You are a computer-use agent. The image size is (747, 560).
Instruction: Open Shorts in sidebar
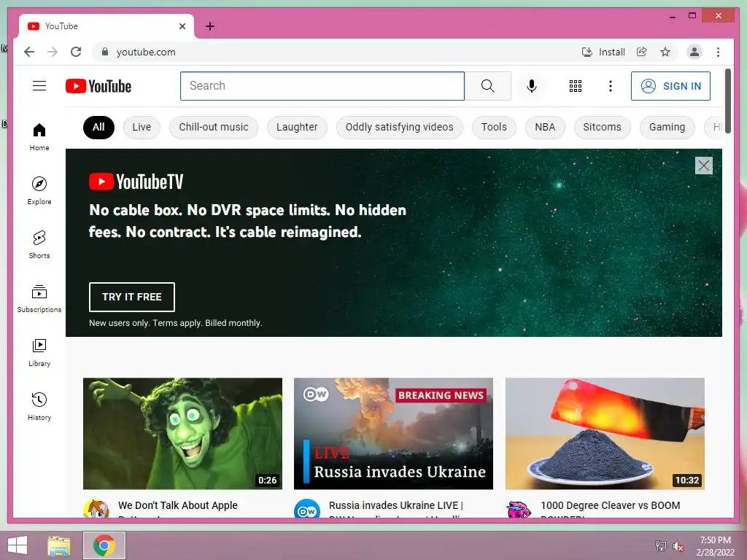click(x=39, y=245)
